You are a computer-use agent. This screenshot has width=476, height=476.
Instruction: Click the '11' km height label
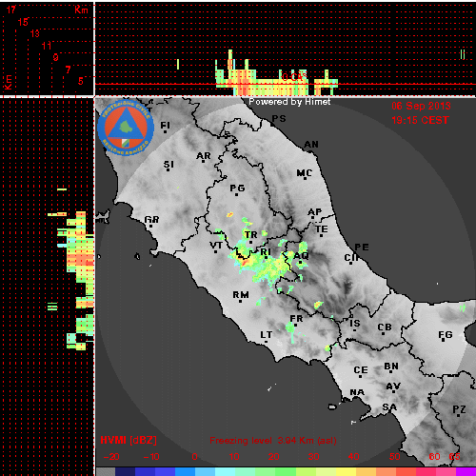point(47,46)
